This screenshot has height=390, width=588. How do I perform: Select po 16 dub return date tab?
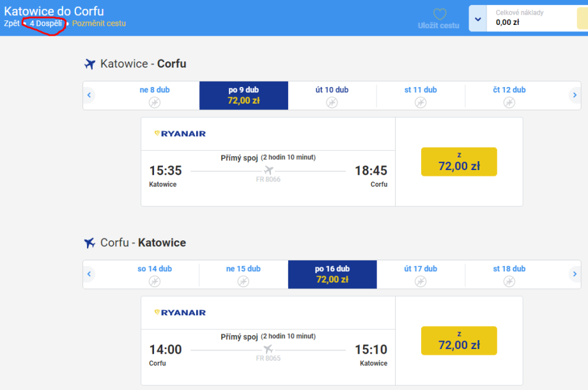tap(332, 274)
